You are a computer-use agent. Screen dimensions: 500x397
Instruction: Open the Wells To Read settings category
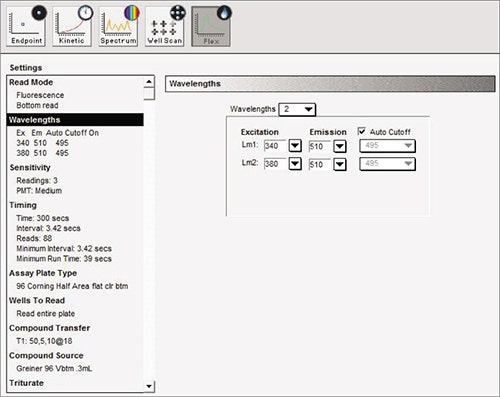click(37, 300)
